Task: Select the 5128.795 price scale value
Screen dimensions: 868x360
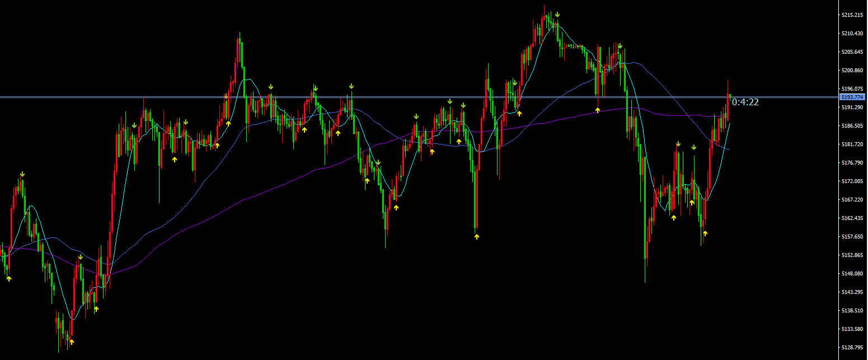Action: (x=852, y=348)
